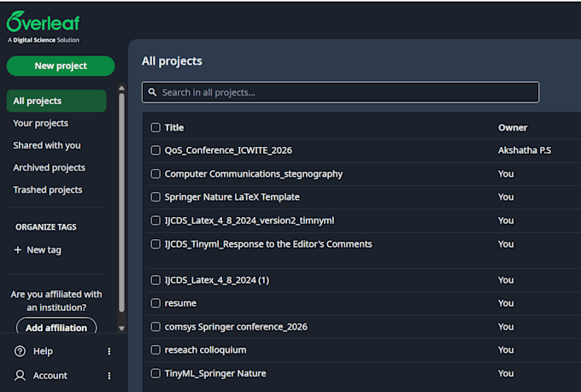Screen dimensions: 581x392
Task: Open the resume project
Action: coord(180,303)
